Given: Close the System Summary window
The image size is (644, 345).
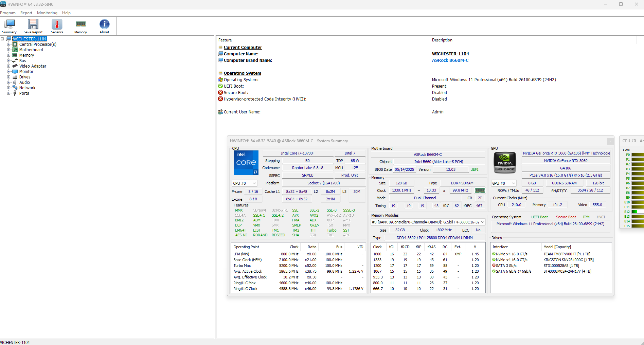Looking at the screenshot, I should [610, 141].
